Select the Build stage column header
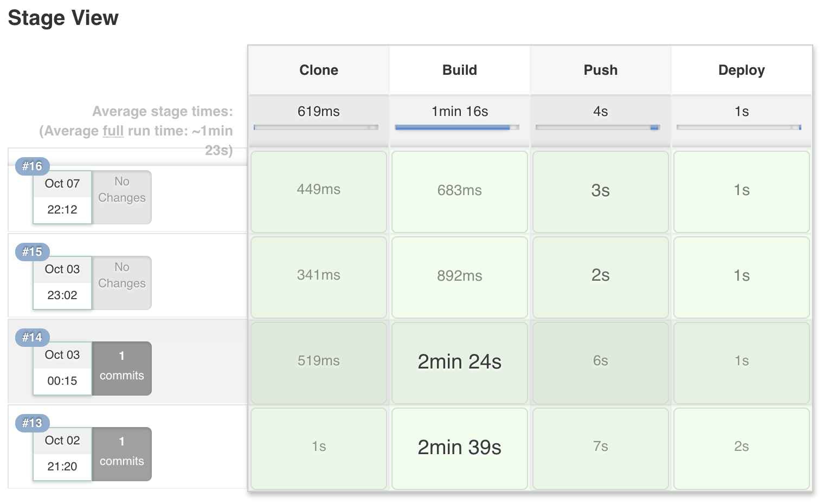 (x=460, y=70)
